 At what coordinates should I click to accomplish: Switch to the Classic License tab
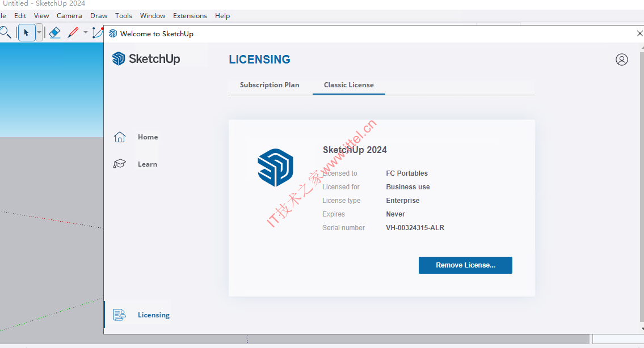pyautogui.click(x=349, y=85)
